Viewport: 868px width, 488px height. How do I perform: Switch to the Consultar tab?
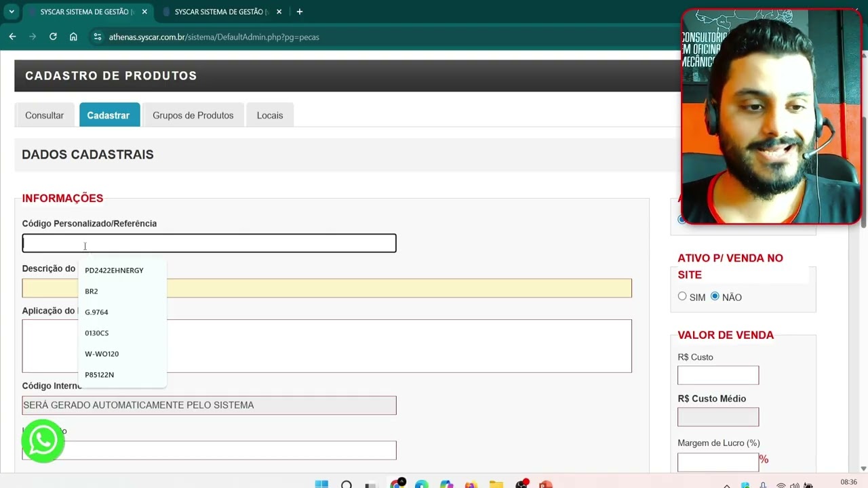(x=44, y=115)
